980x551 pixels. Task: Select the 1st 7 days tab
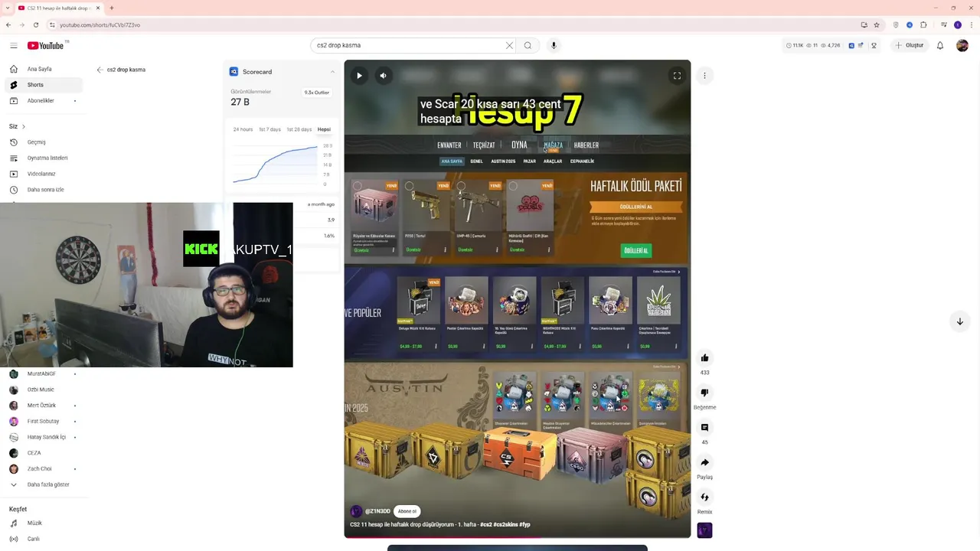269,129
